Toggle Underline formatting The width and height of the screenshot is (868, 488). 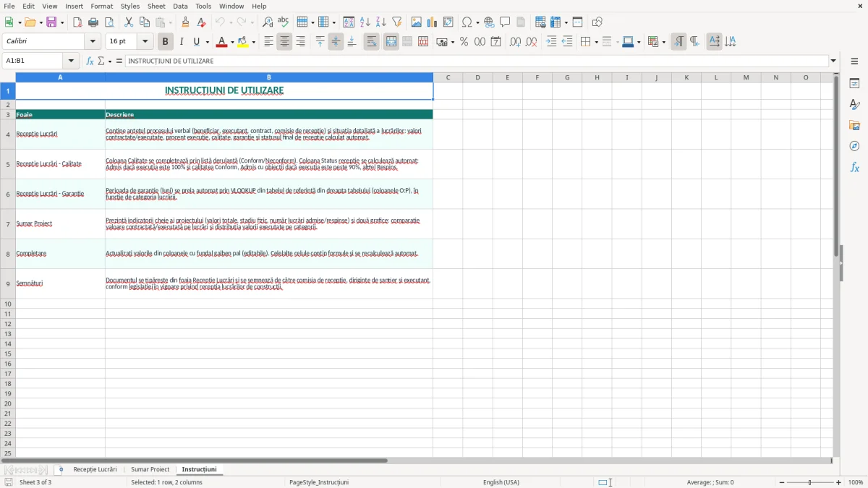[x=196, y=42]
